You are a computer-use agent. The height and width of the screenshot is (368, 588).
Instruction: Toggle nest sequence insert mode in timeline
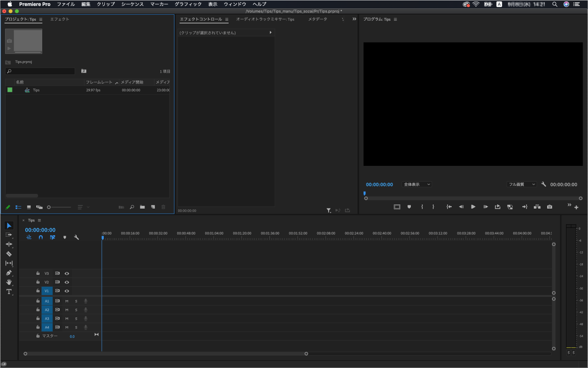coord(29,238)
